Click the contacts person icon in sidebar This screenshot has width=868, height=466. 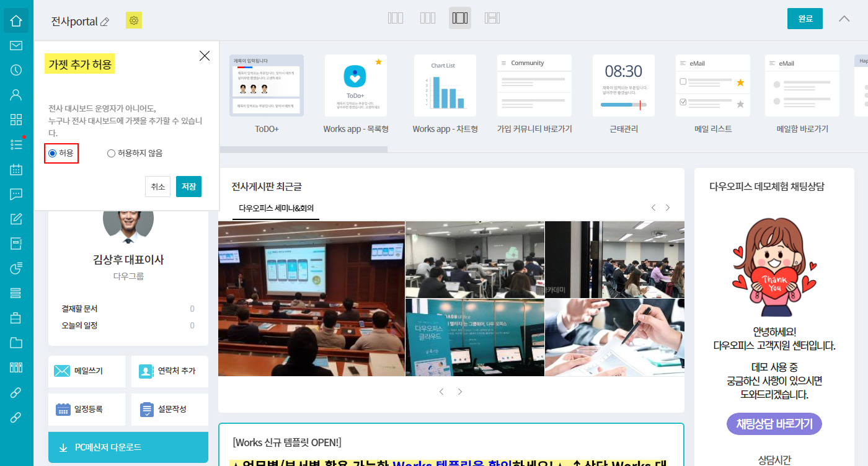(16, 95)
